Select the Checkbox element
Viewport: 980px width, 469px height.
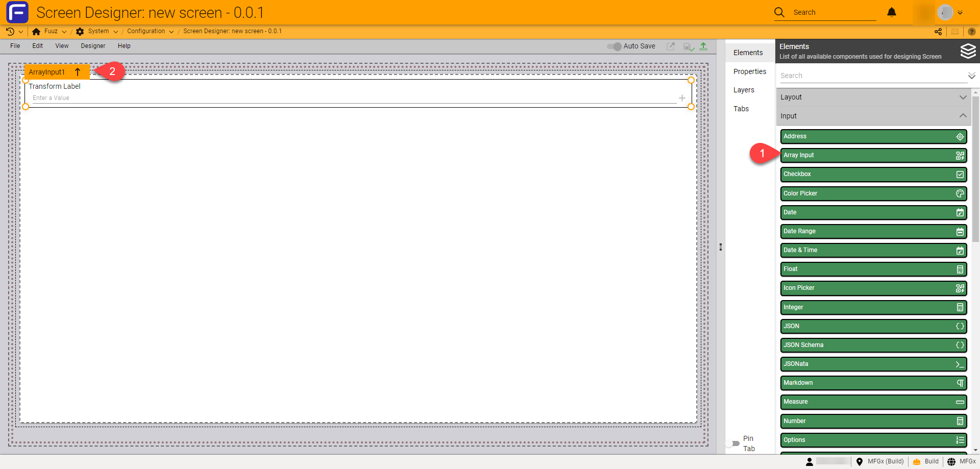(873, 175)
